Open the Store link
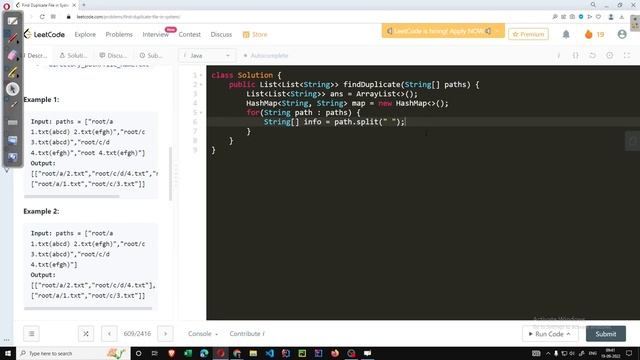640x360 pixels. point(255,35)
